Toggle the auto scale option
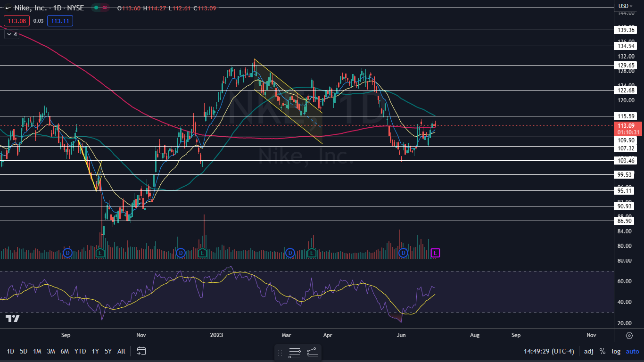 pyautogui.click(x=632, y=351)
